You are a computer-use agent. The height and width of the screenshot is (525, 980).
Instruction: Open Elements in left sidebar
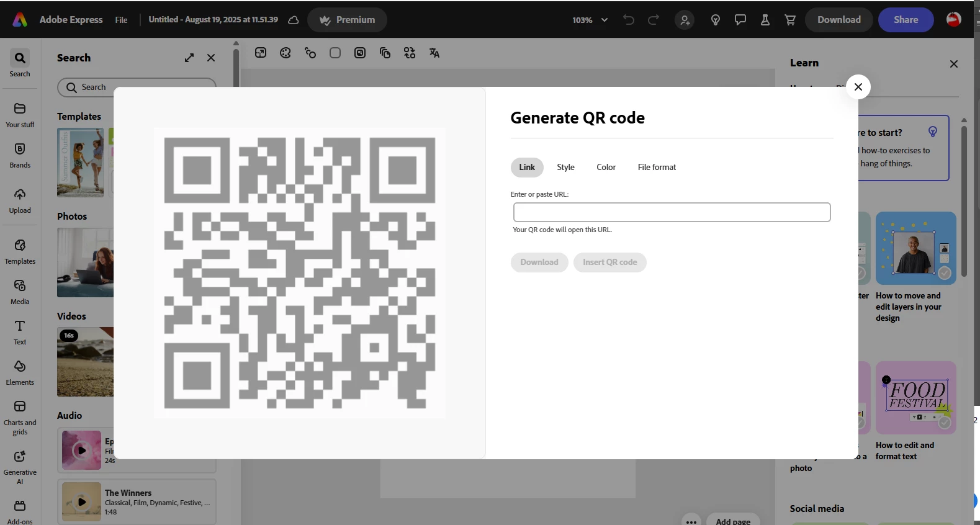click(x=20, y=372)
